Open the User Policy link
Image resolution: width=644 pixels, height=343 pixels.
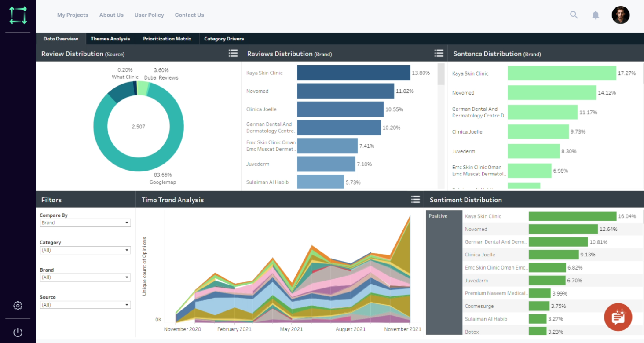149,15
